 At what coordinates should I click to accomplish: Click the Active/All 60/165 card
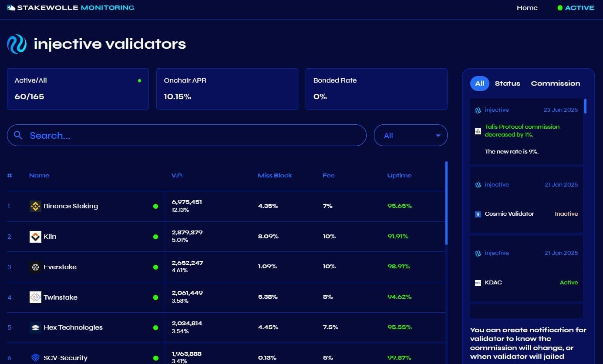pos(78,89)
